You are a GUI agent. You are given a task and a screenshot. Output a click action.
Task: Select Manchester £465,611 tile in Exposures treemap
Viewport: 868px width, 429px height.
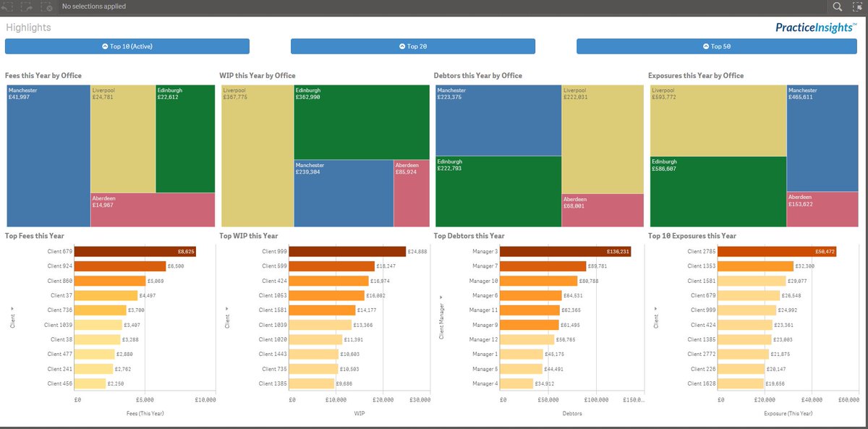click(822, 138)
